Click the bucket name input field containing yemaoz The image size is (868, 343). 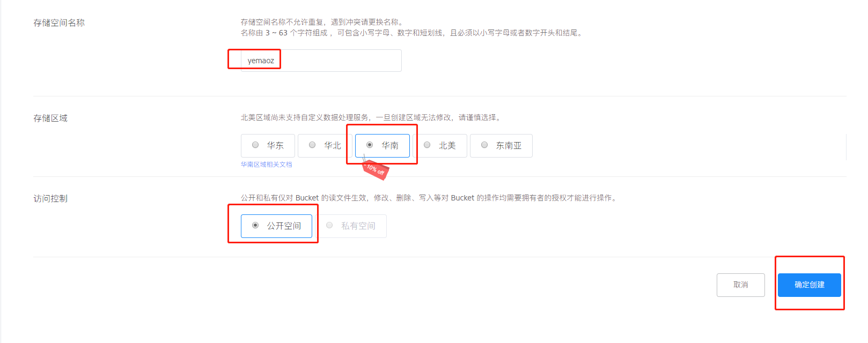pos(321,61)
